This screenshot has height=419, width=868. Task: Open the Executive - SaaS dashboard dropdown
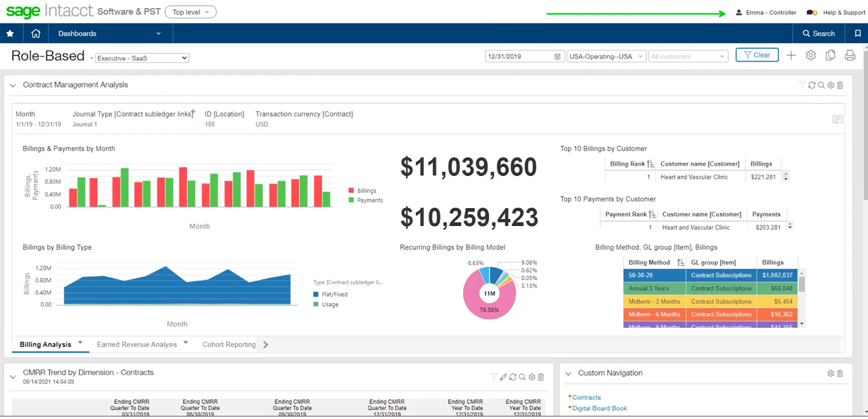[x=142, y=58]
